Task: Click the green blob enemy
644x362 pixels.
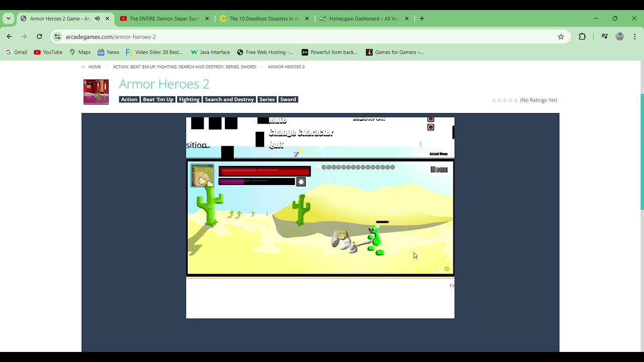Action: 375,240
